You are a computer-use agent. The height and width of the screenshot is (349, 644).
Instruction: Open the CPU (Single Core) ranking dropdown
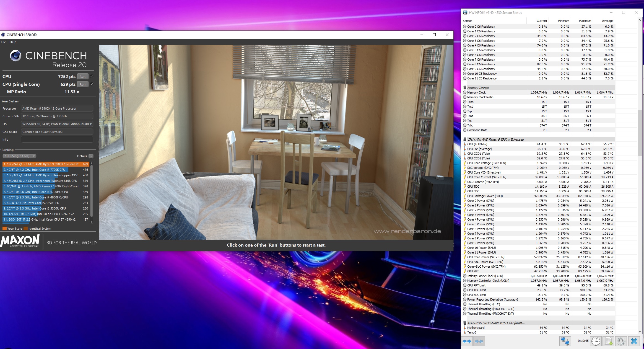[19, 156]
